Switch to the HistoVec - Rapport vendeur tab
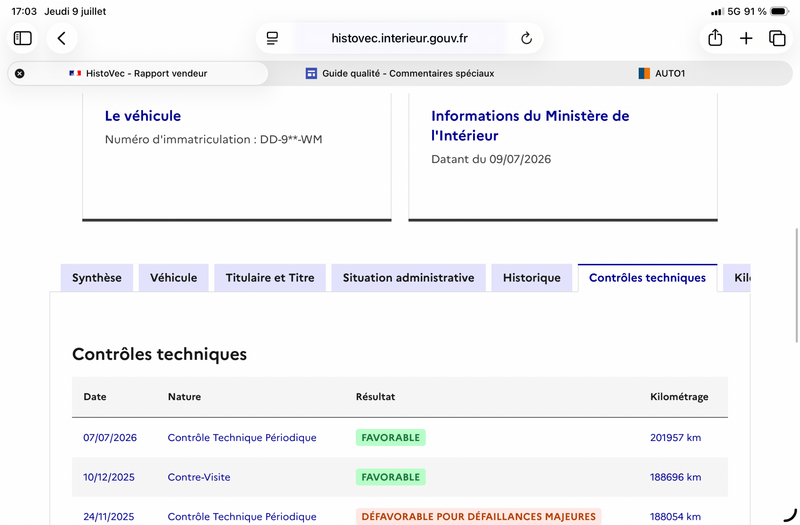This screenshot has height=525, width=800. pos(138,73)
